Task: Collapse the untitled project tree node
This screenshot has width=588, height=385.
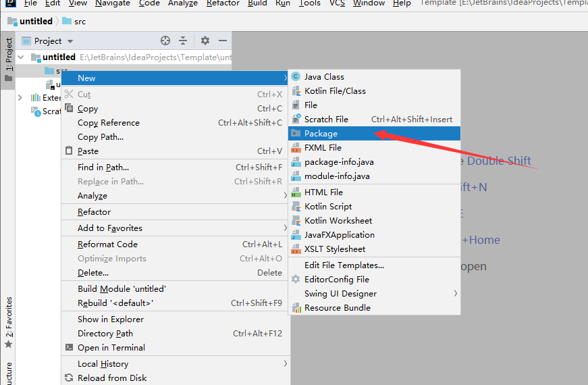Action: pos(21,57)
